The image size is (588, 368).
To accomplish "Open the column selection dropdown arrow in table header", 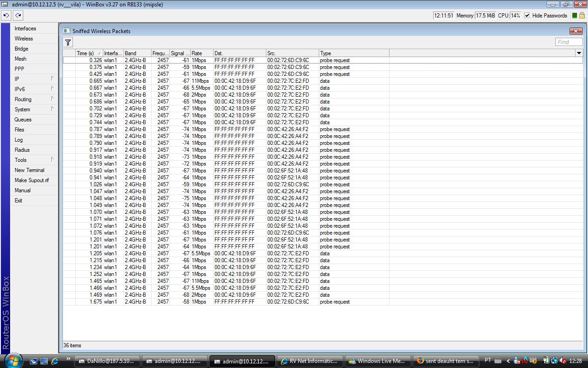I will click(x=579, y=53).
